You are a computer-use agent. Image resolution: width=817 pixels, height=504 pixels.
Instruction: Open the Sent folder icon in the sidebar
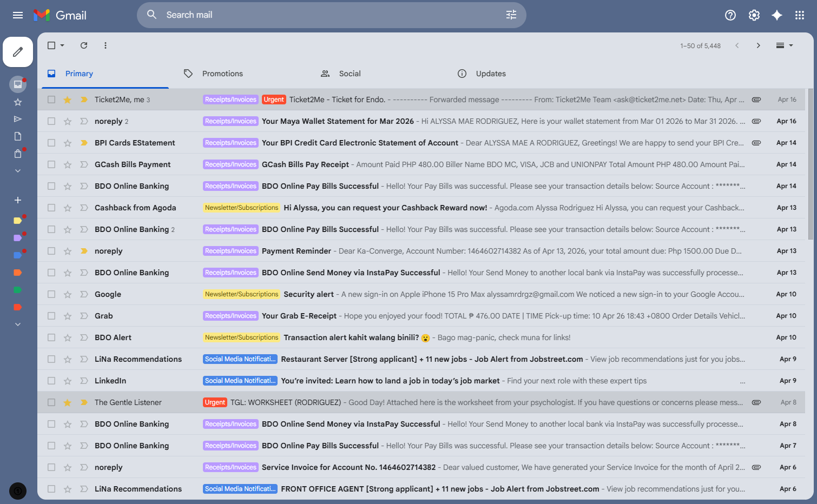click(x=18, y=119)
